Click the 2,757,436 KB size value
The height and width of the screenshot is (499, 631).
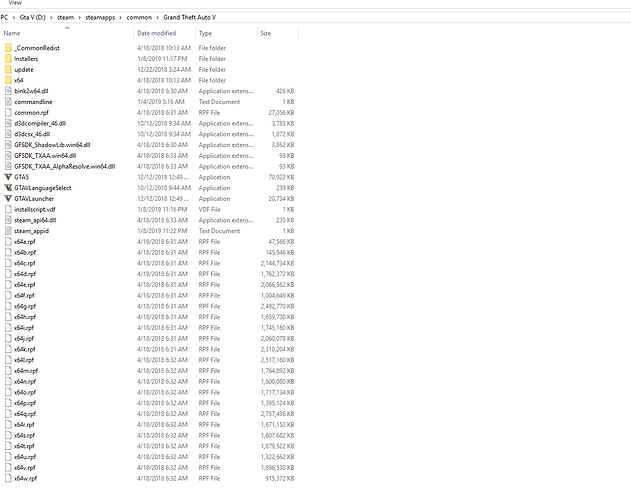(x=278, y=414)
